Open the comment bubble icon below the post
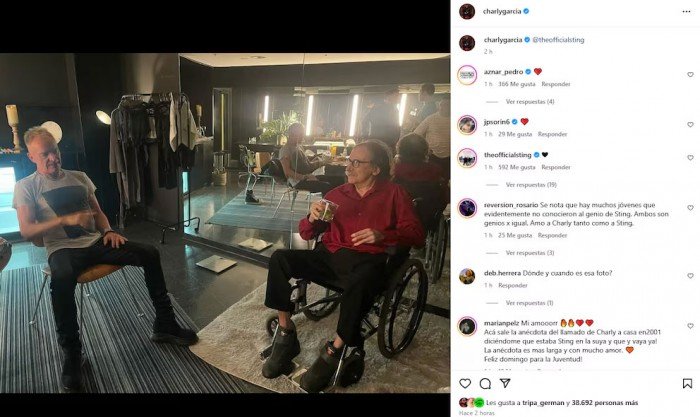Image resolution: width=700 pixels, height=417 pixels. (485, 384)
